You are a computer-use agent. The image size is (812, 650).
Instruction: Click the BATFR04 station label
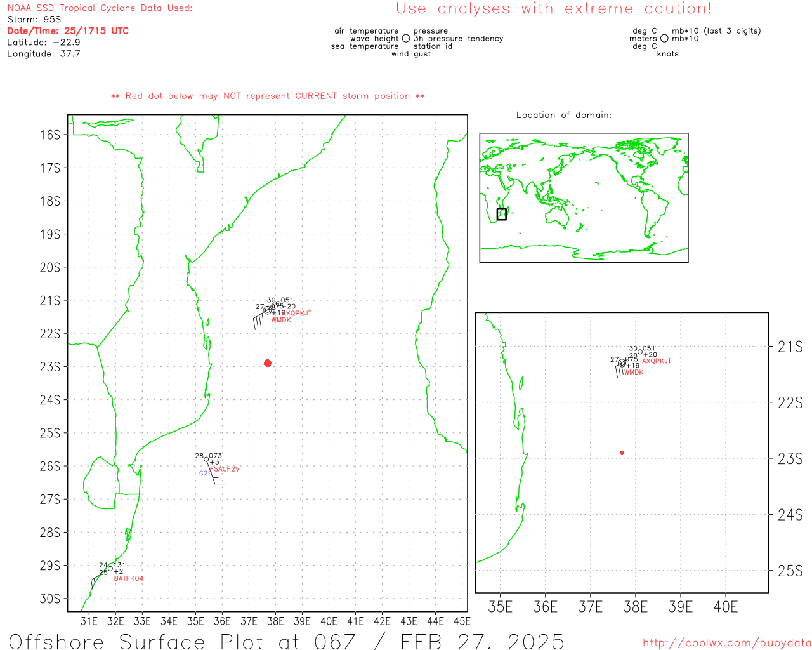[x=129, y=578]
